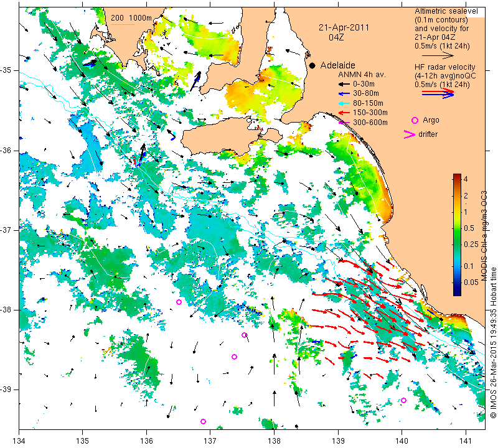
Task: Click the longitude axis label 137
Action: pyautogui.click(x=210, y=441)
